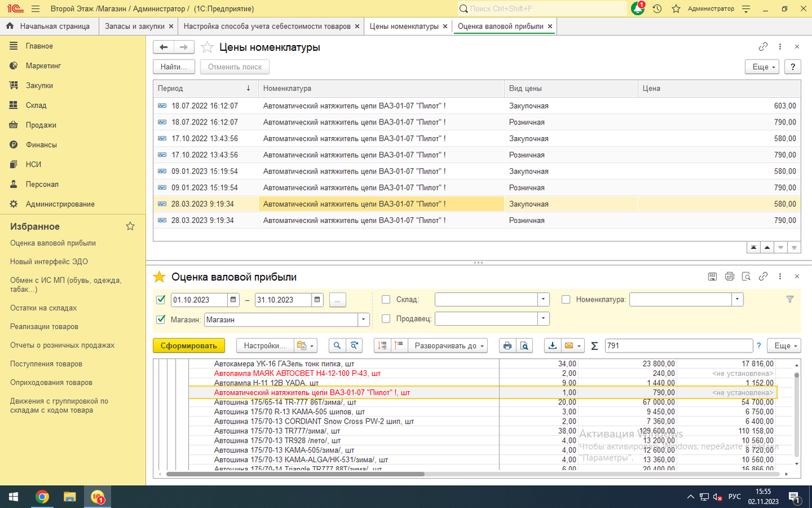Switch to the Начальная страница tab
The width and height of the screenshot is (812, 508).
[x=48, y=26]
